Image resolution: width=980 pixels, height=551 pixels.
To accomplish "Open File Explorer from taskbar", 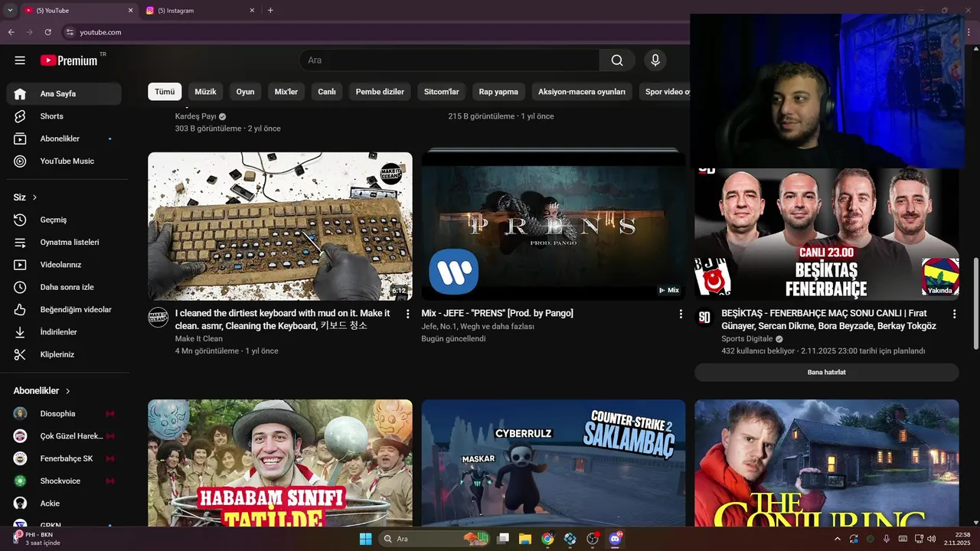I will pyautogui.click(x=525, y=539).
